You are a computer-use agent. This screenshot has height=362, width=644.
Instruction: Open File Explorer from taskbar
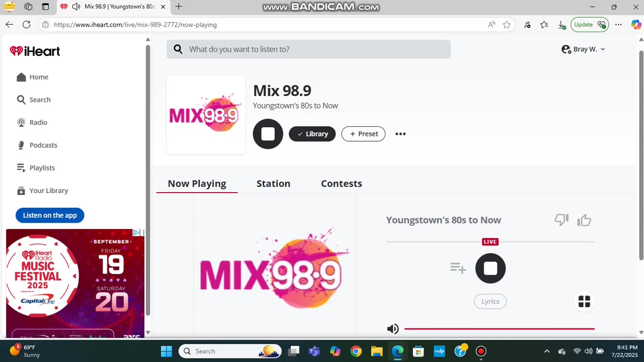[x=376, y=351]
